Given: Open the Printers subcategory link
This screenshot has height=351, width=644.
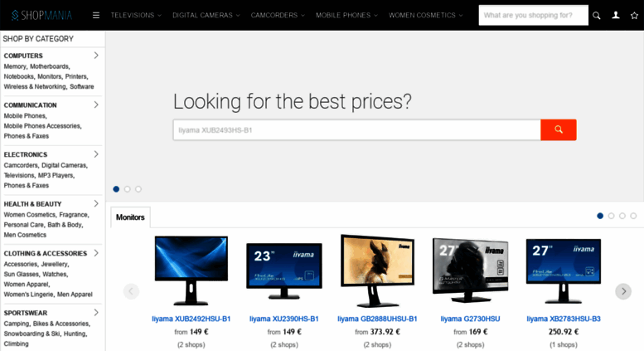Looking at the screenshot, I should tap(76, 76).
